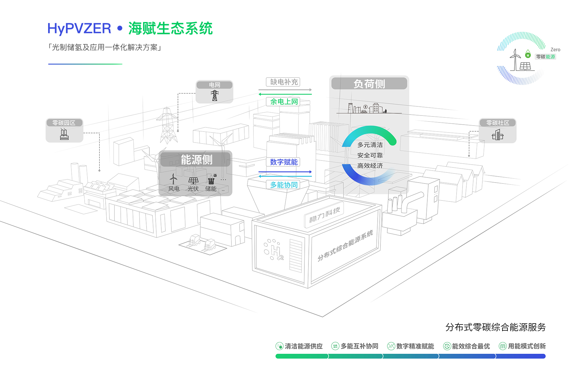Click the Zero 零碳能源 circular logo
588x378 pixels.
[522, 58]
